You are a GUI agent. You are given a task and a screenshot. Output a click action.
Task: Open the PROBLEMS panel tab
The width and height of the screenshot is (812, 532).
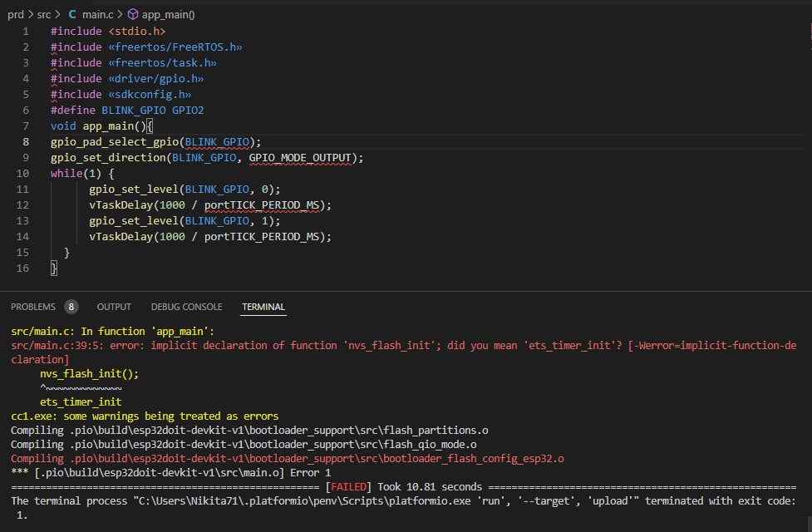coord(33,307)
